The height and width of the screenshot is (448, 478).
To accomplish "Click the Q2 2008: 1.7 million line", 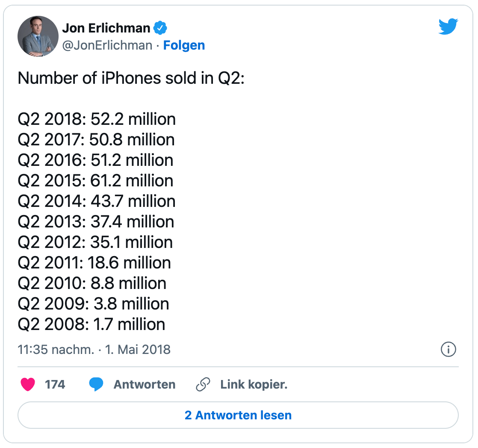I will [91, 324].
